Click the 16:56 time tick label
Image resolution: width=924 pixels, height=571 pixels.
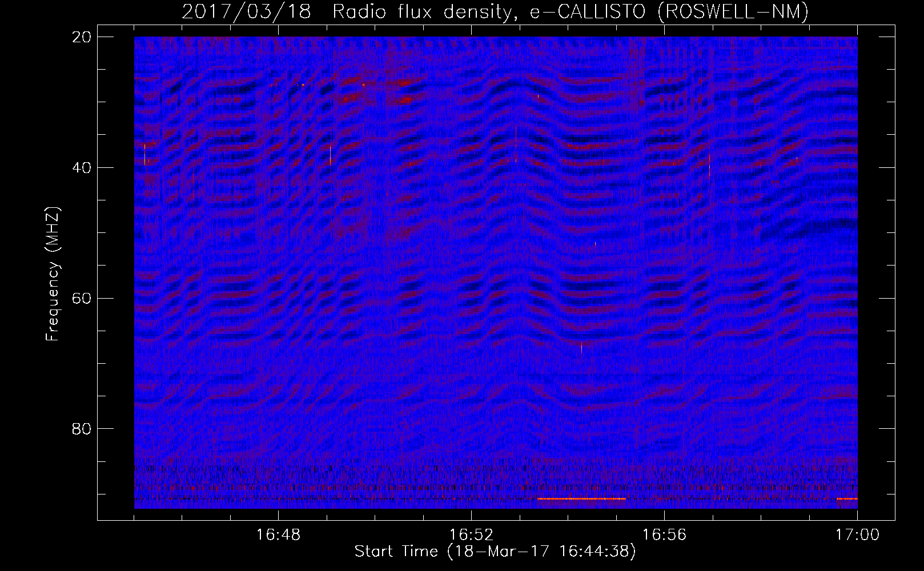664,535
